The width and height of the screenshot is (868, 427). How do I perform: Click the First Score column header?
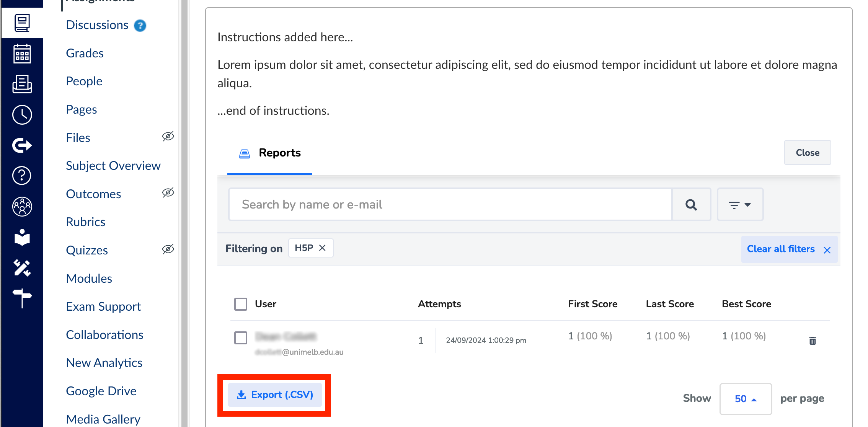[593, 304]
